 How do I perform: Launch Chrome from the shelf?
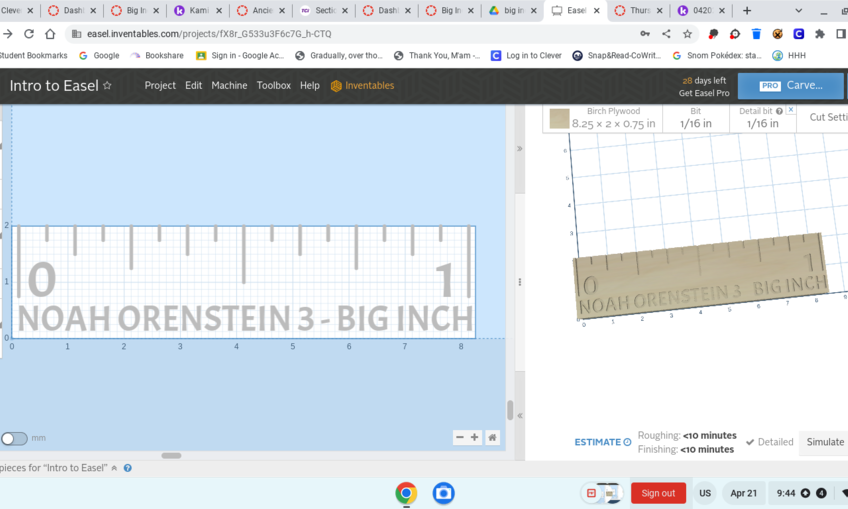pyautogui.click(x=406, y=493)
